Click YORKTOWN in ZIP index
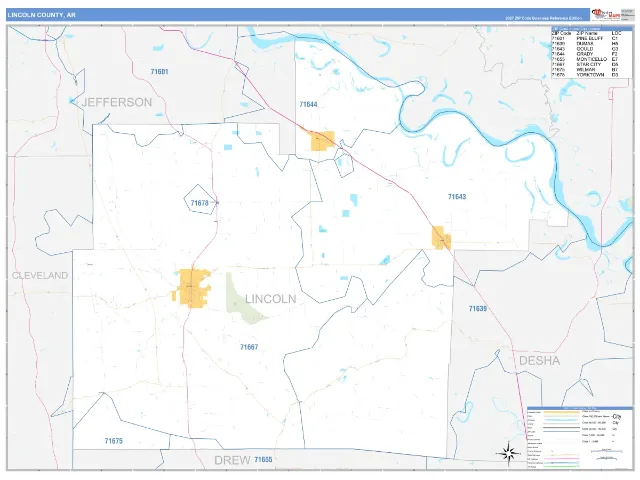This screenshot has height=480, width=640. pos(590,75)
